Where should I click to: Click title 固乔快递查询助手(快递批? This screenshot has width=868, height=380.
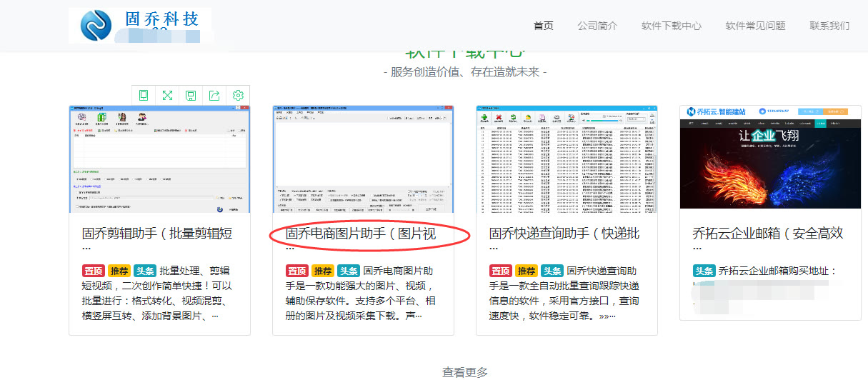click(564, 234)
